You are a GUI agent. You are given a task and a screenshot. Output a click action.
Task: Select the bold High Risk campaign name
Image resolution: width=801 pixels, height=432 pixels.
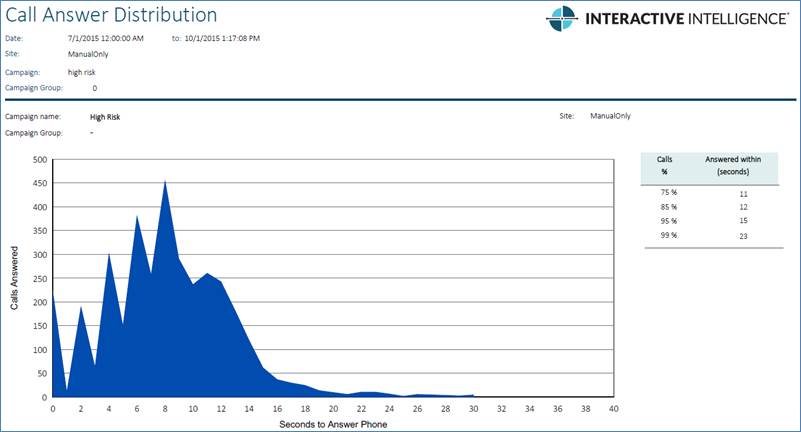coord(105,116)
